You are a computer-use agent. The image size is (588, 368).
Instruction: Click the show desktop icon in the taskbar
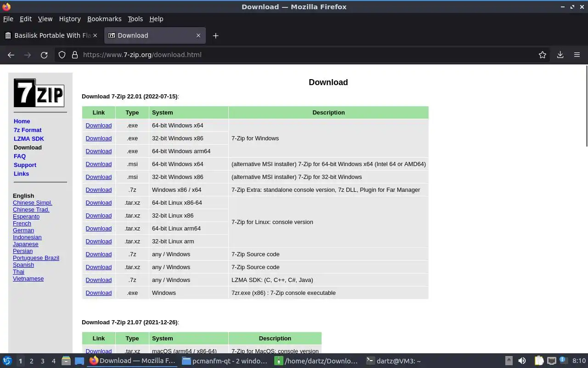79,361
